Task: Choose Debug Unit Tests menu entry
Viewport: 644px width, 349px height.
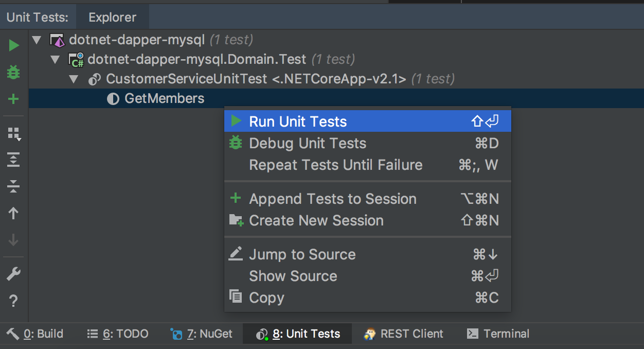Action: click(x=307, y=143)
